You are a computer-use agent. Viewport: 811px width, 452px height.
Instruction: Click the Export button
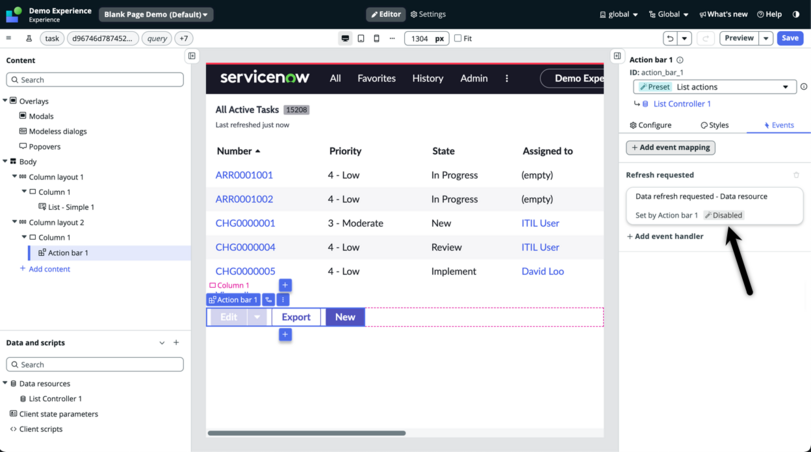tap(296, 317)
